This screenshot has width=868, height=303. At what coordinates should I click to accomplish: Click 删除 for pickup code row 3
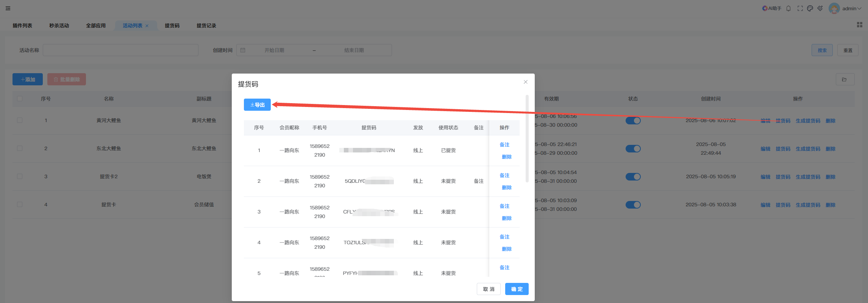(507, 218)
